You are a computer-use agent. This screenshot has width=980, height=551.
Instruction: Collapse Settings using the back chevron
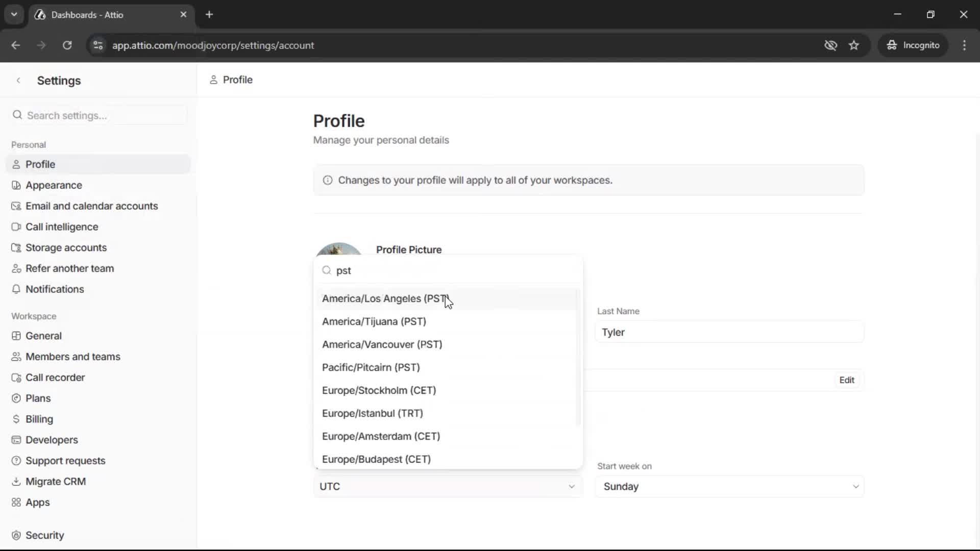click(18, 80)
